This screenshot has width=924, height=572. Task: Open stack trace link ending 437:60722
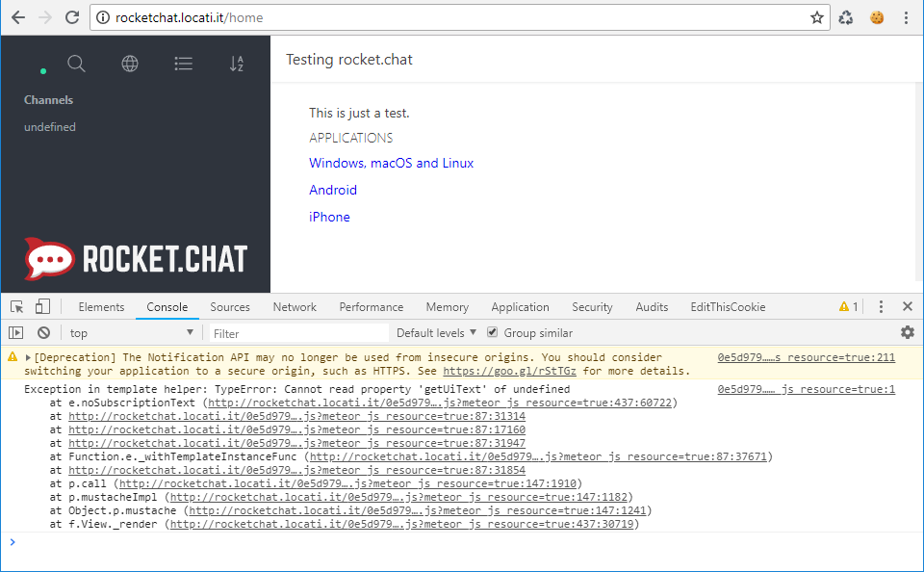pyautogui.click(x=440, y=403)
